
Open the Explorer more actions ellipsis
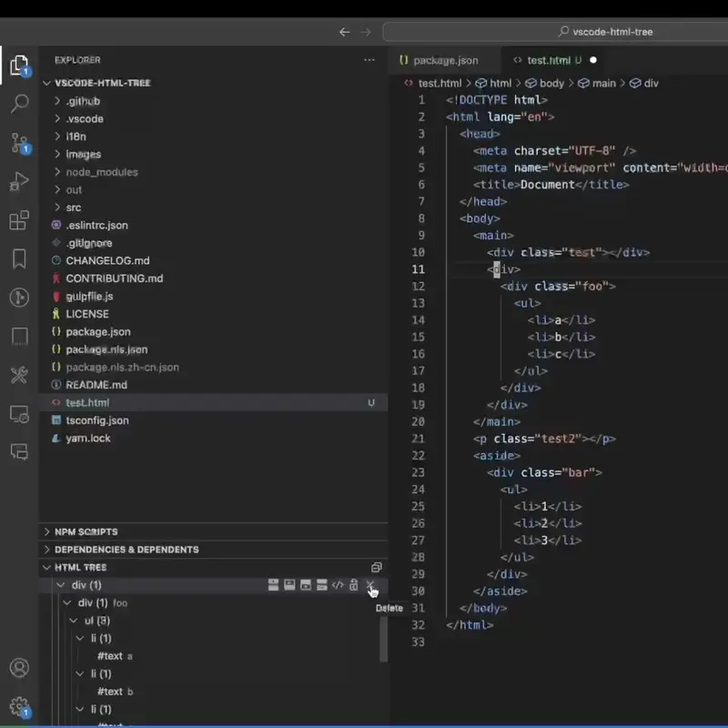pyautogui.click(x=369, y=60)
